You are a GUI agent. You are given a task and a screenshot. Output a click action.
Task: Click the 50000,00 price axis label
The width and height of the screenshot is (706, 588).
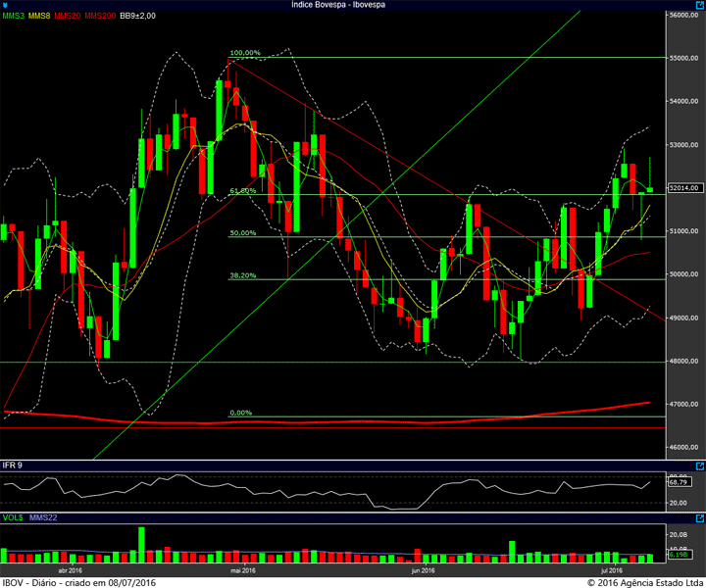pyautogui.click(x=683, y=274)
